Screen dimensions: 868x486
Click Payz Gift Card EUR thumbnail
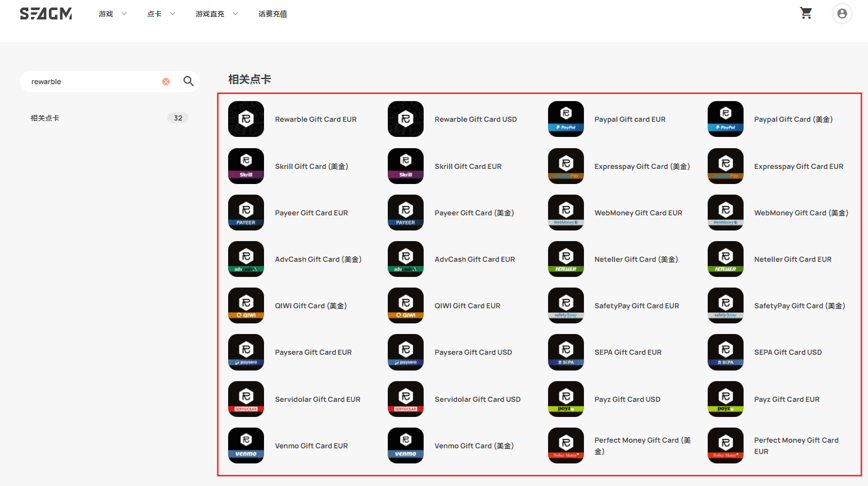tap(725, 399)
